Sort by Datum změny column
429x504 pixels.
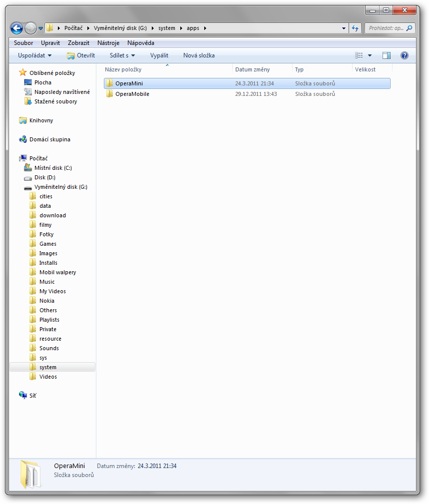252,69
